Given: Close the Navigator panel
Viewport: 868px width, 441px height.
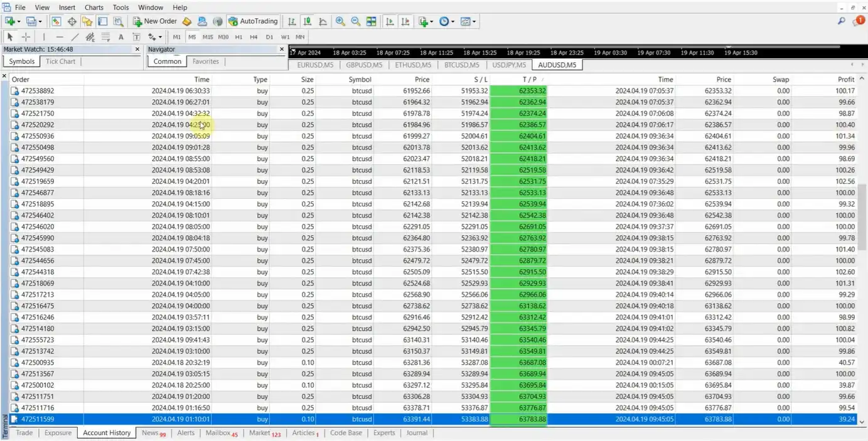Looking at the screenshot, I should pos(282,49).
